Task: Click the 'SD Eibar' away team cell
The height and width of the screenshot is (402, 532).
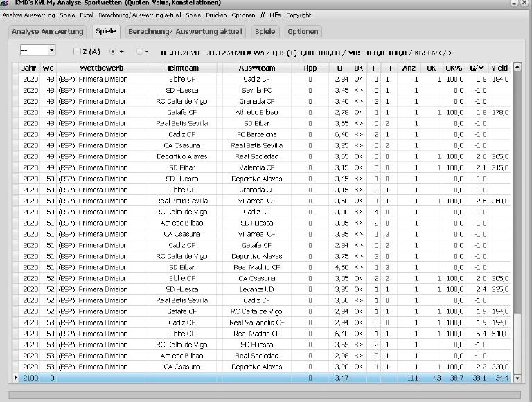Action: click(x=257, y=123)
